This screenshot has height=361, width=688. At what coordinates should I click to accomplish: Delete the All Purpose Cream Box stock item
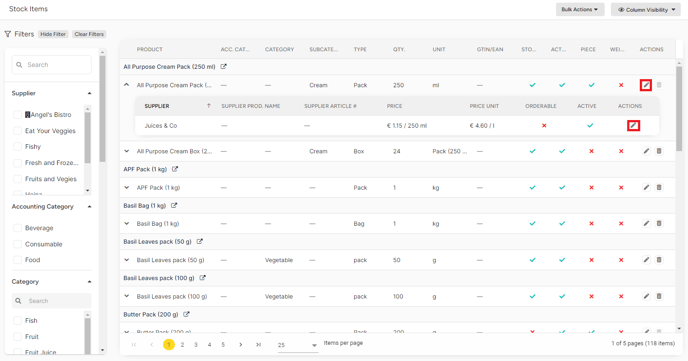[659, 151]
